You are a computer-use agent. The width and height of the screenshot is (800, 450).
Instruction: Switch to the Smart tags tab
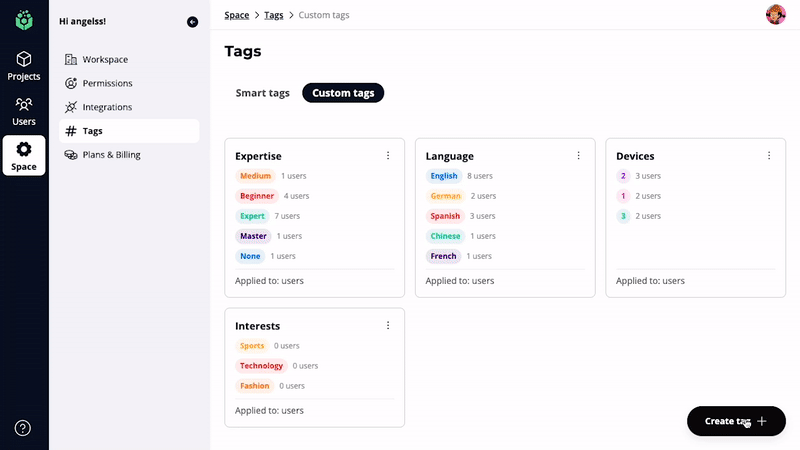pos(262,93)
